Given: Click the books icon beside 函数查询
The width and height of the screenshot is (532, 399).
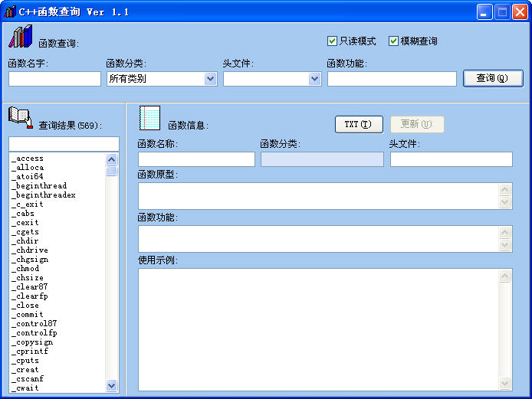Looking at the screenshot, I should tap(21, 36).
